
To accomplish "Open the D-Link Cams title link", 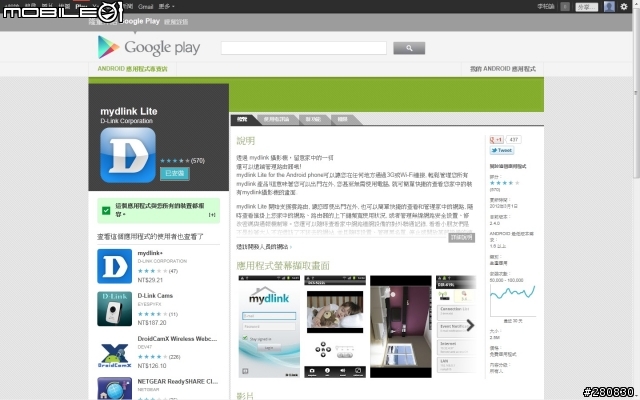I will (x=155, y=296).
